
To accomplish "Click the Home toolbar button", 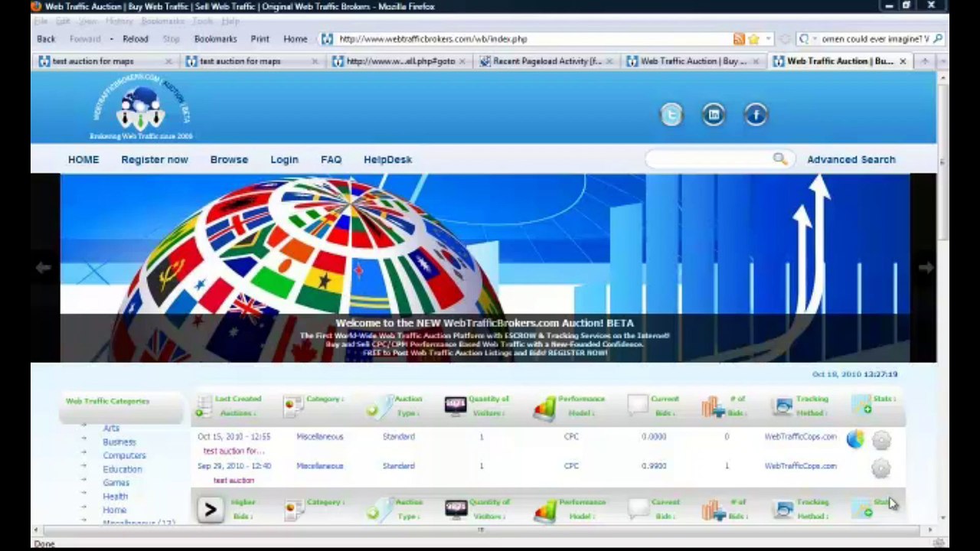I will [295, 39].
